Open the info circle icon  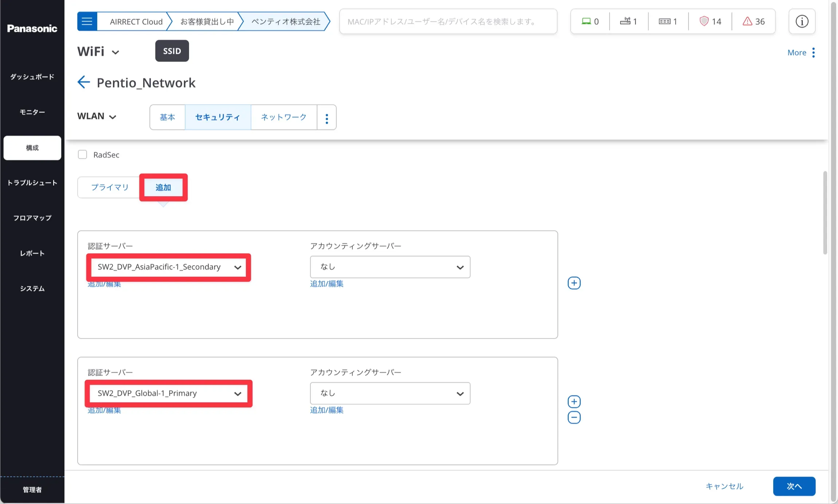point(802,21)
